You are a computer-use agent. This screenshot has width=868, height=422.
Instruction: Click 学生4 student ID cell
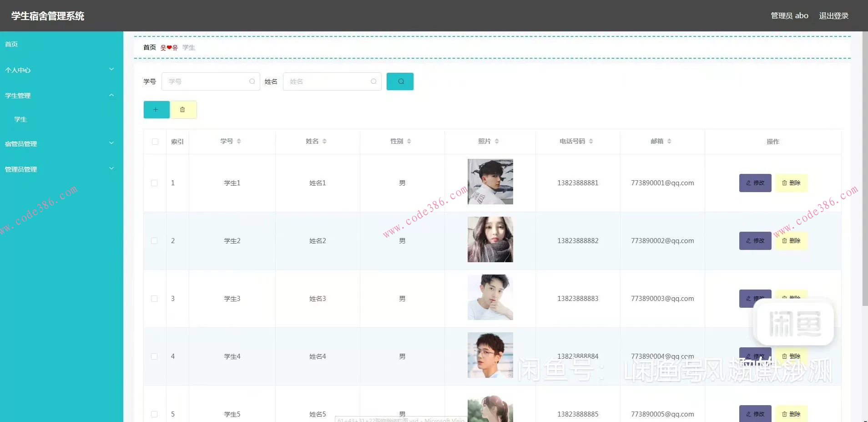[232, 356]
